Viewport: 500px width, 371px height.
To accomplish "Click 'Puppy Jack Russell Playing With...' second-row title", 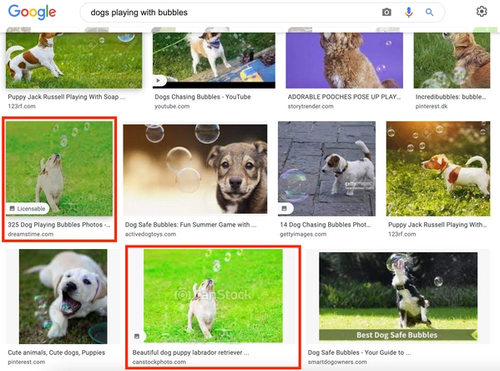I will pyautogui.click(x=437, y=225).
